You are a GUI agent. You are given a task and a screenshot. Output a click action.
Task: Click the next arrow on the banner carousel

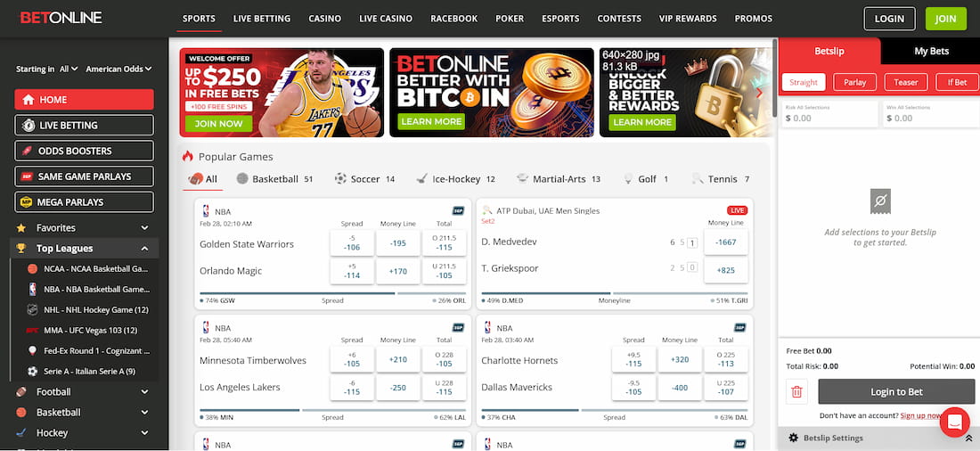point(760,93)
